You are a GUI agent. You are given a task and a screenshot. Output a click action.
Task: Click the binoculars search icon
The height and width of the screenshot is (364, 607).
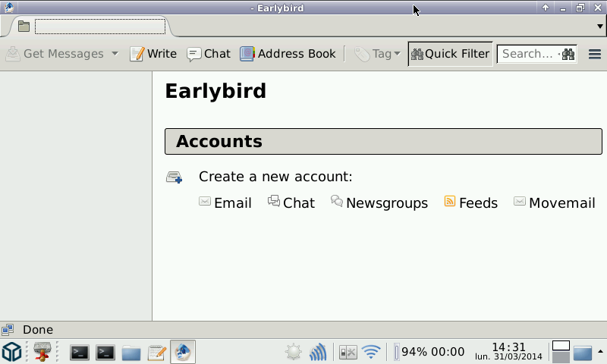(x=568, y=54)
